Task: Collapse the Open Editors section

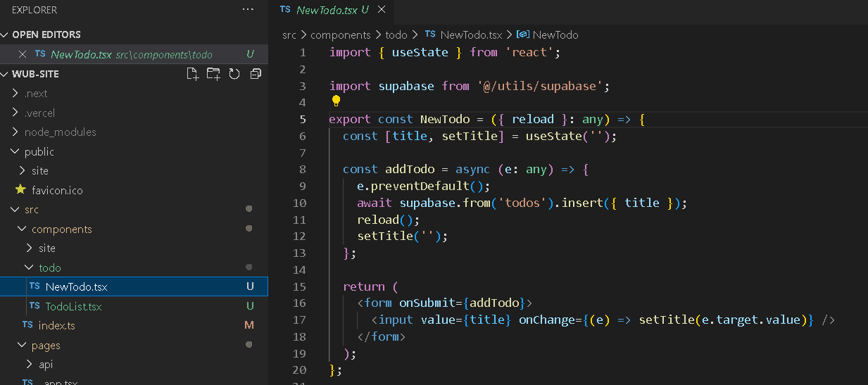Action: pyautogui.click(x=46, y=34)
